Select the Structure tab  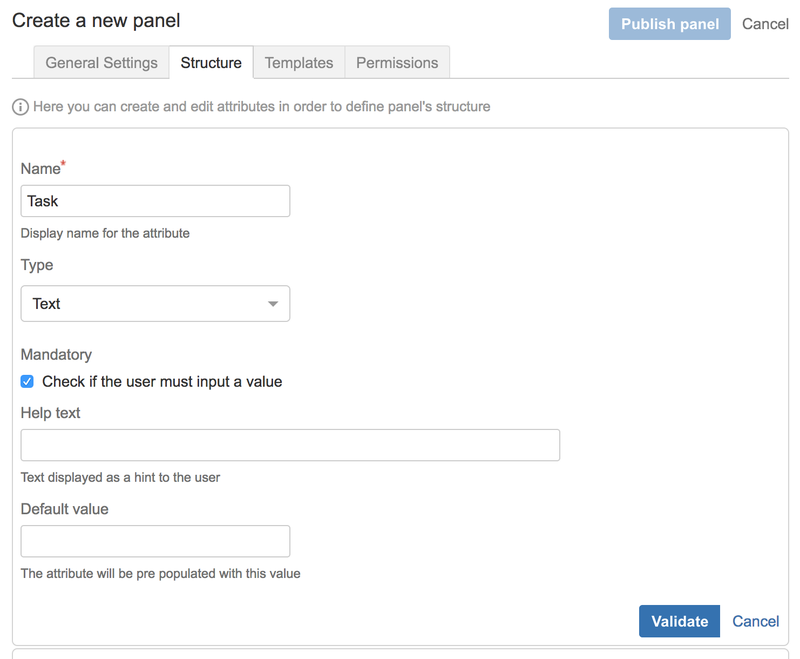(211, 62)
